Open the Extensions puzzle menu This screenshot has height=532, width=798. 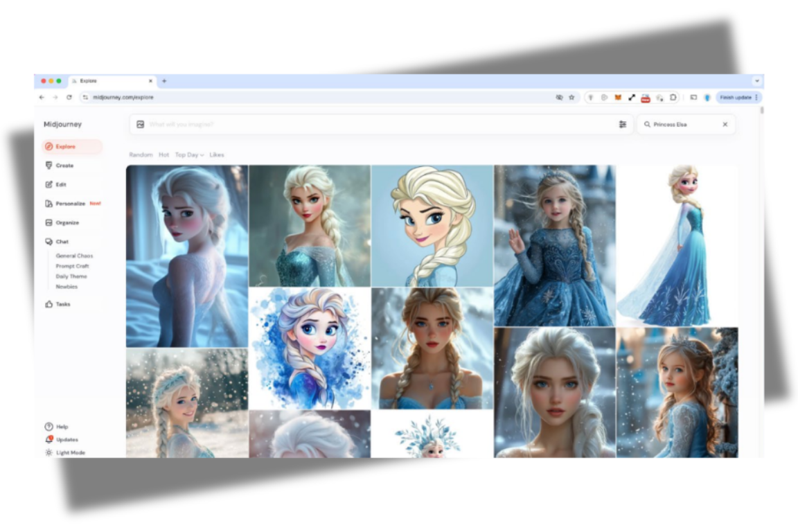673,97
